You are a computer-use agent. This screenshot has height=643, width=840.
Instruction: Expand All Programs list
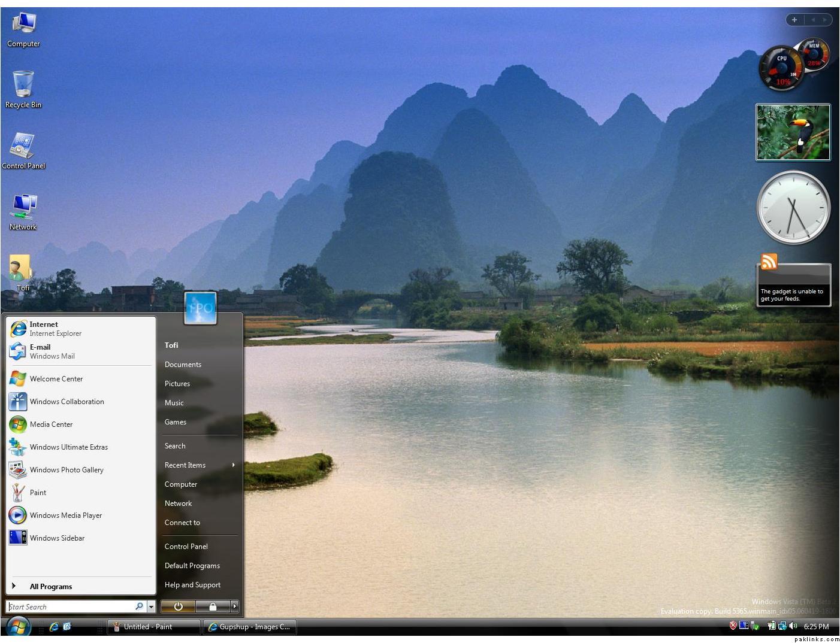tap(50, 586)
